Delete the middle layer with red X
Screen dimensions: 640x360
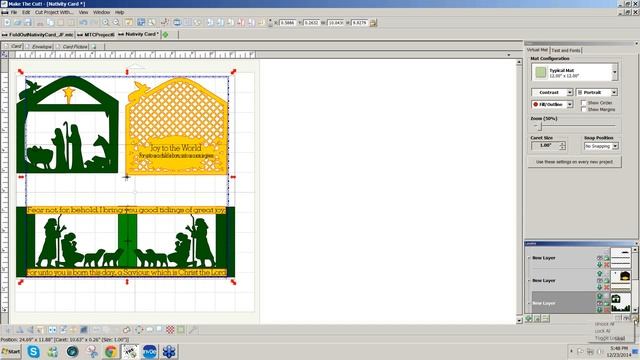point(607,287)
